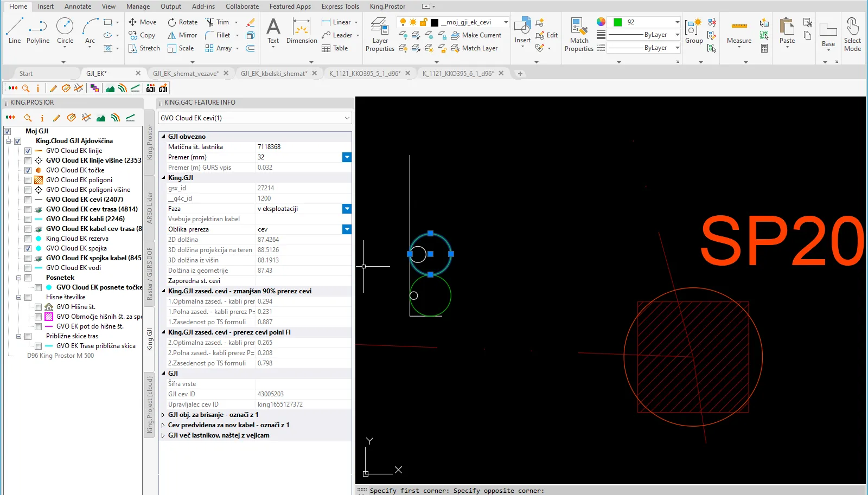Viewport: 868px width, 495px height.
Task: Open the GVO Cloud EK cevi feature dropdown
Action: 347,118
